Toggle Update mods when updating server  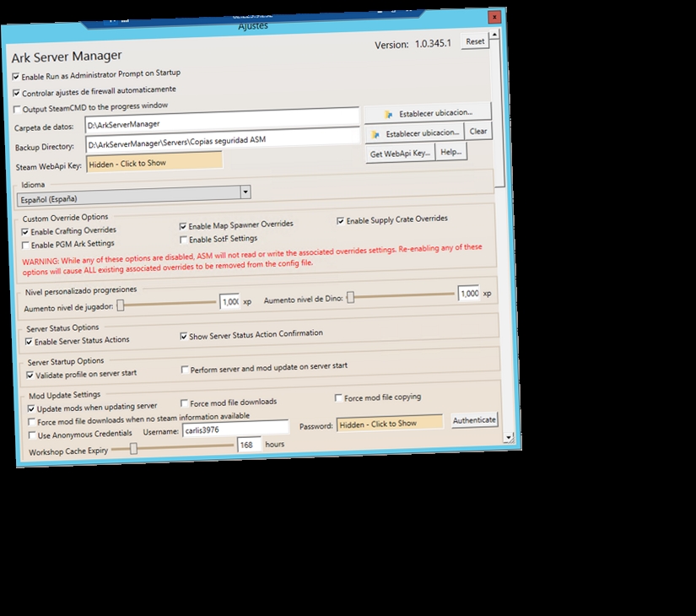(31, 408)
